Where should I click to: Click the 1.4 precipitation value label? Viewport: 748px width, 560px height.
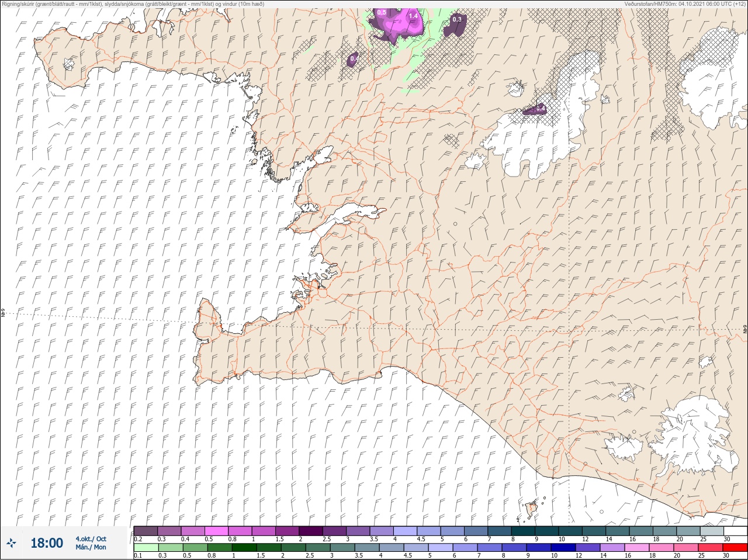[x=413, y=16]
